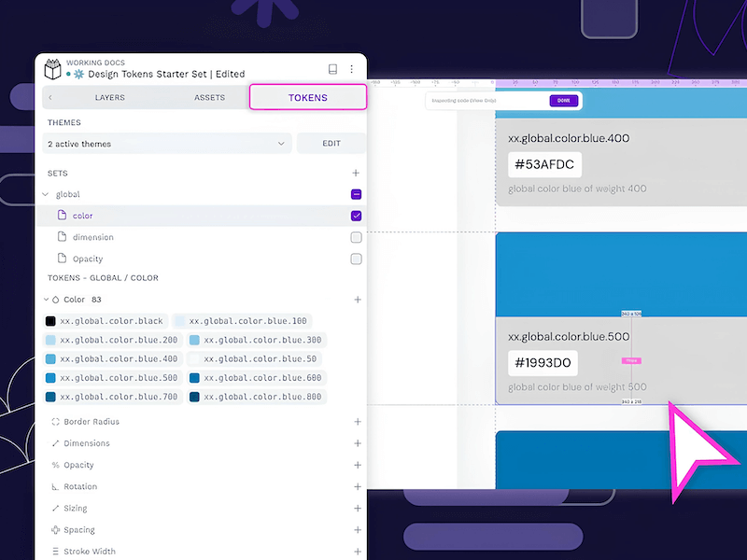This screenshot has height=560, width=747.
Task: Add a new Opacity token
Action: [x=357, y=465]
